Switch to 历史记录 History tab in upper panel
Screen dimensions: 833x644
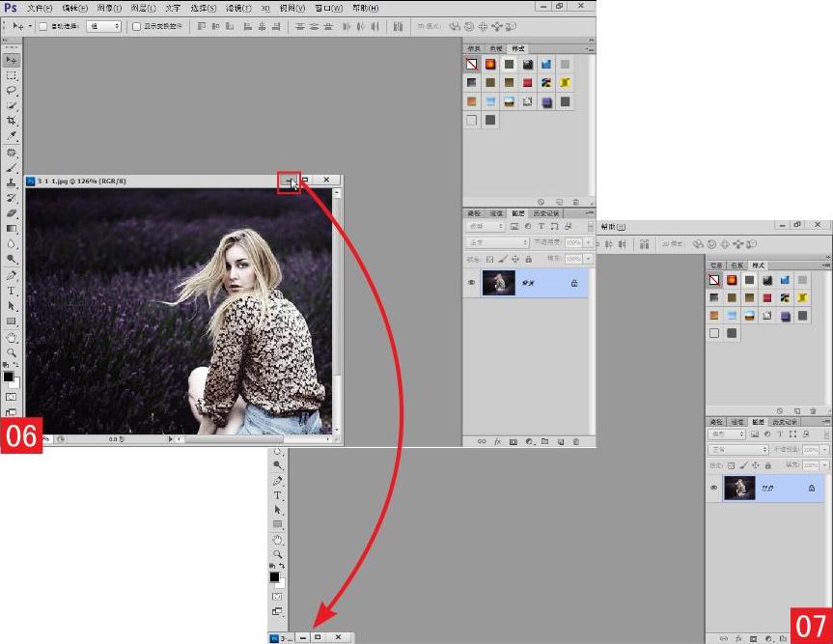546,213
